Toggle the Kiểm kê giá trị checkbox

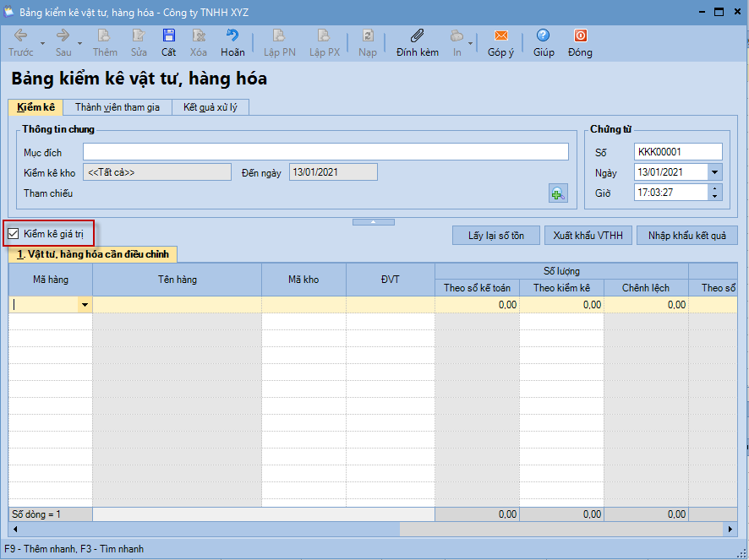click(x=14, y=234)
